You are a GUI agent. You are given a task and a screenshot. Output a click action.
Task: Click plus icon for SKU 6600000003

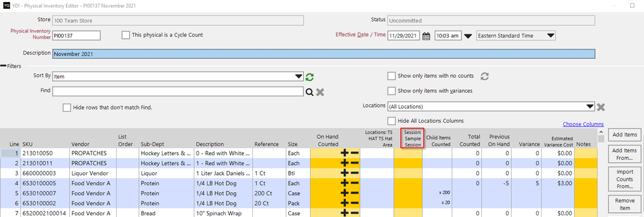point(345,173)
